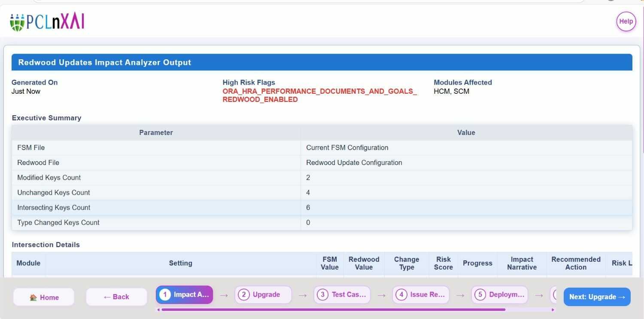Switch to step 2 Upgrade
The width and height of the screenshot is (644, 319).
click(263, 295)
